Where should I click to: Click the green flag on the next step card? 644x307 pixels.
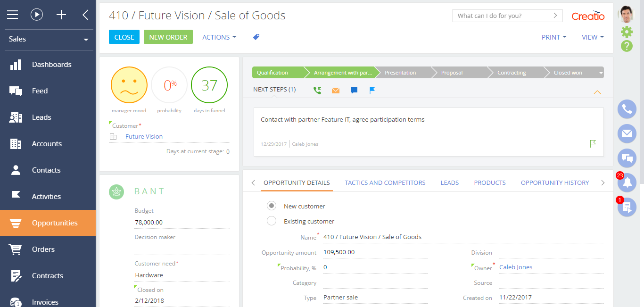tap(593, 143)
